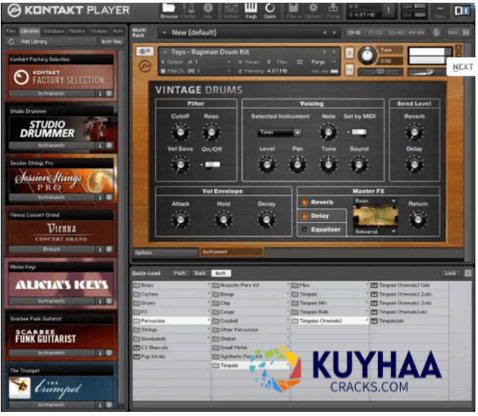The height and width of the screenshot is (416, 478).
Task: Click the Solo button on instrument header
Action: pos(349,53)
